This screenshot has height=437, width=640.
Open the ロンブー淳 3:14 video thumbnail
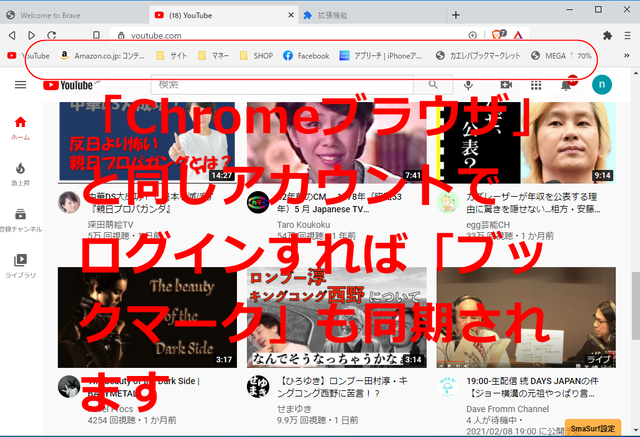click(336, 317)
